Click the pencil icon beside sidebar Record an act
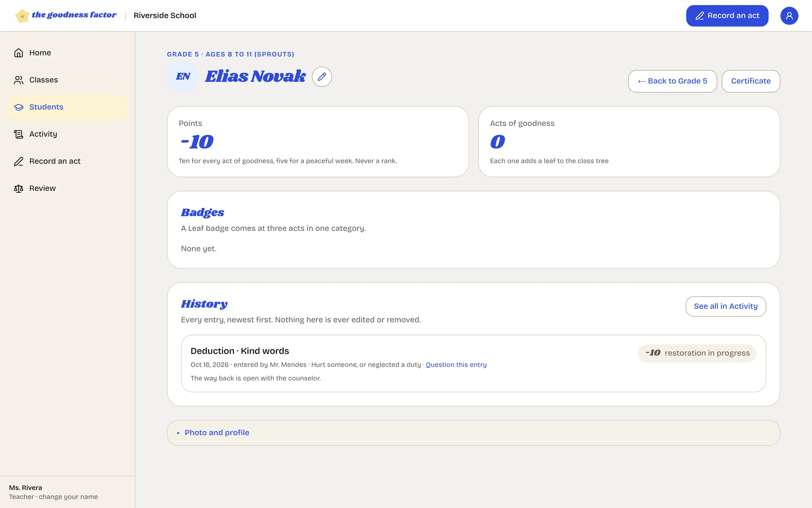This screenshot has width=812, height=508. point(18,161)
